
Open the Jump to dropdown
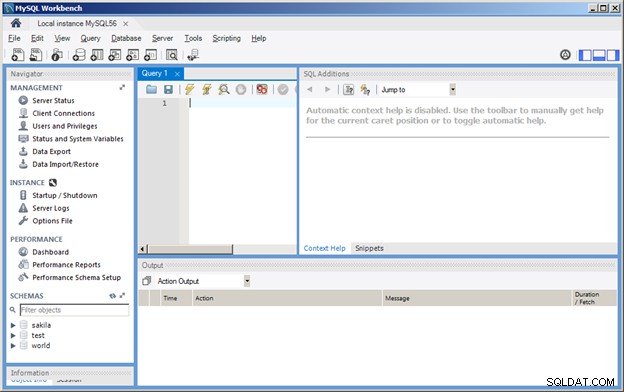tap(452, 90)
